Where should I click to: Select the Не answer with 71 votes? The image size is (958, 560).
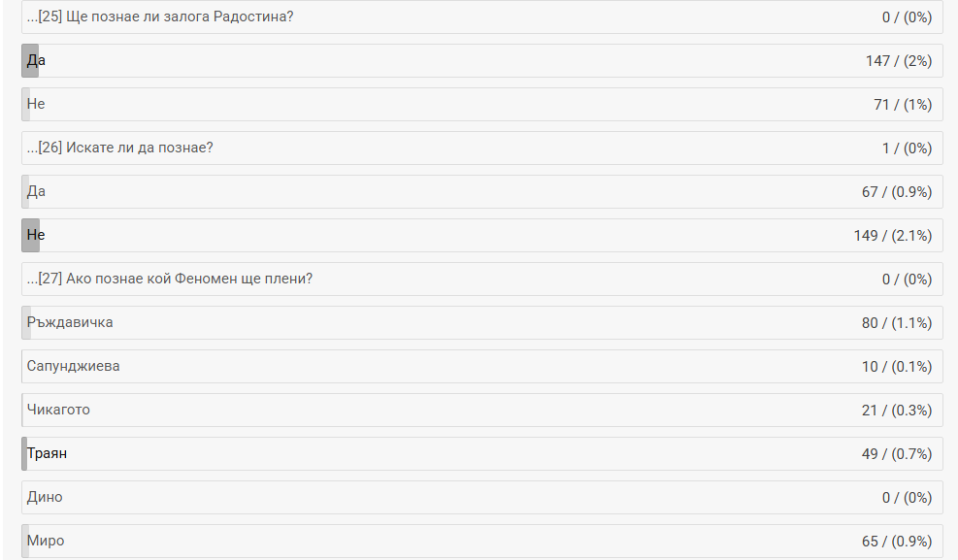[x=36, y=104]
